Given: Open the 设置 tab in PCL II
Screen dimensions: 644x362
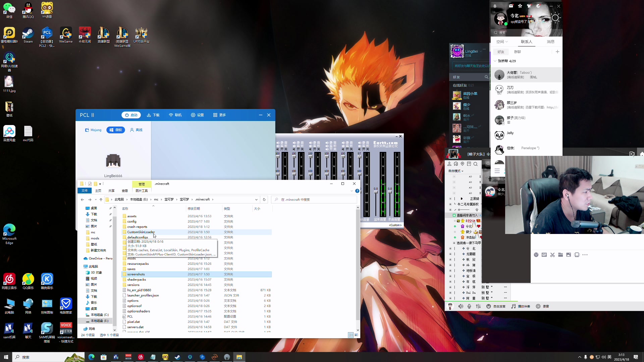Looking at the screenshot, I should tap(197, 115).
